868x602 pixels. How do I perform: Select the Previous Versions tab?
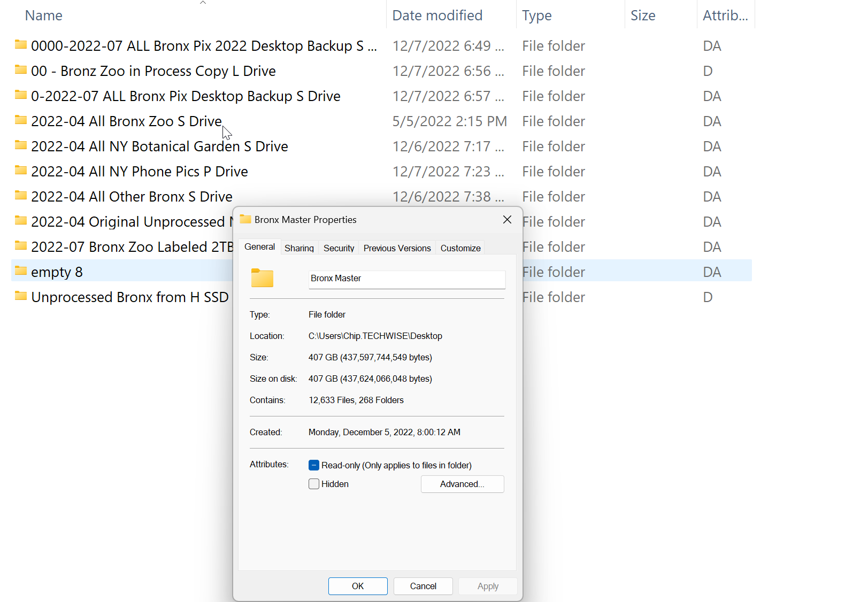click(397, 248)
